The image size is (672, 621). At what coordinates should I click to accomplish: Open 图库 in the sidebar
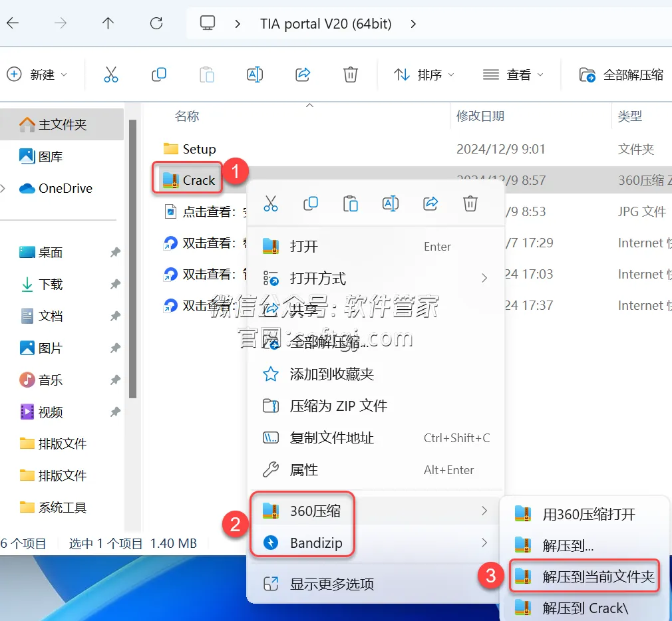coord(41,156)
